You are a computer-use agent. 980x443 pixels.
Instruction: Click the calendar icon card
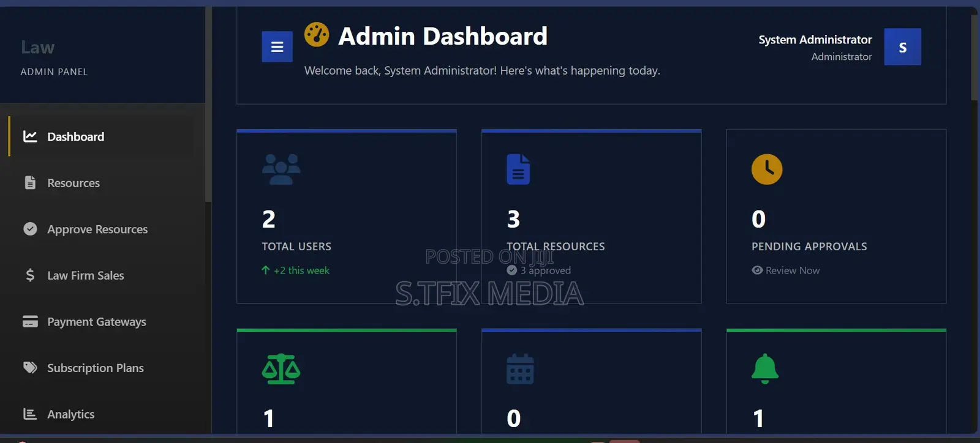coord(520,369)
